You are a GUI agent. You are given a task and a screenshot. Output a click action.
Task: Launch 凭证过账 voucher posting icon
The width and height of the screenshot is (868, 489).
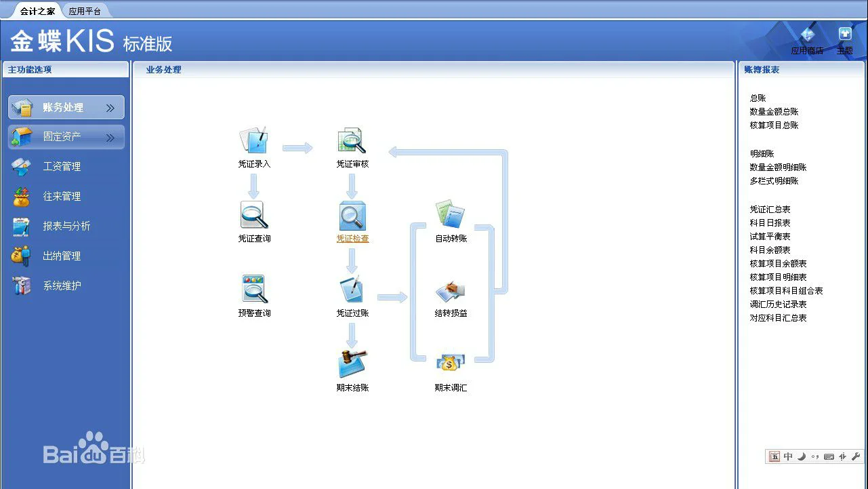tap(352, 290)
